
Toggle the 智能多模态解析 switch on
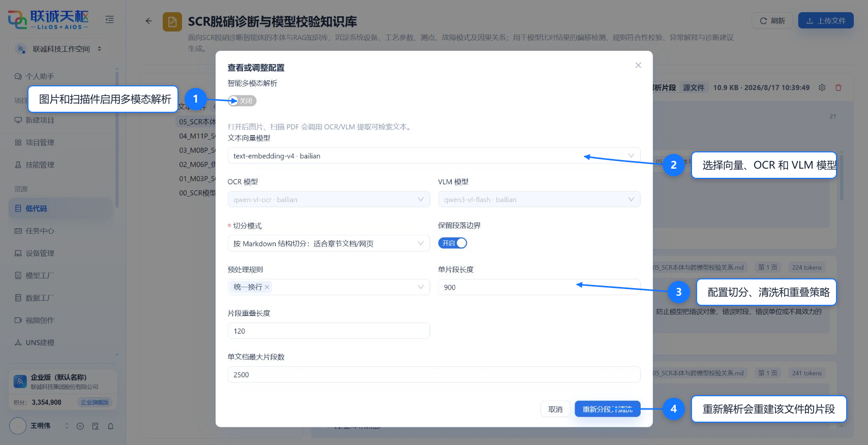point(242,101)
